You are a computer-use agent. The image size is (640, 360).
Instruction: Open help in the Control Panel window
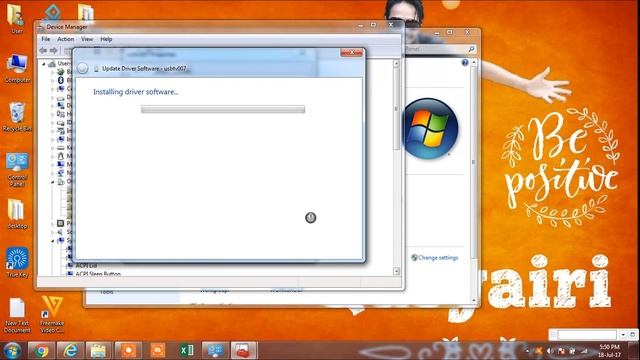[x=465, y=62]
